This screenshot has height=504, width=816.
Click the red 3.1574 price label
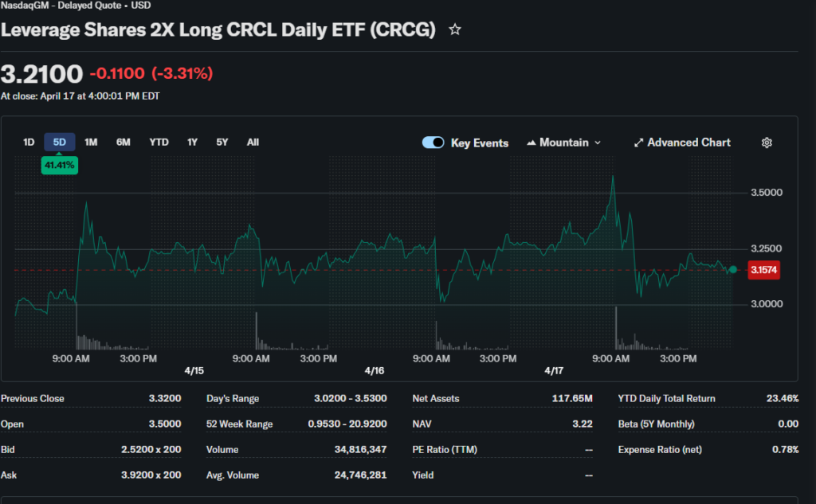coord(763,270)
